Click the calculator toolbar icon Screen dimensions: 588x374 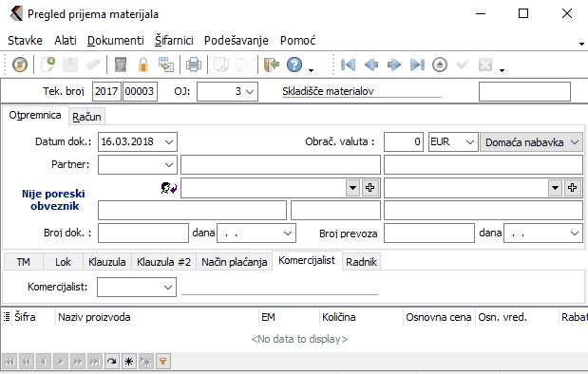(x=121, y=65)
